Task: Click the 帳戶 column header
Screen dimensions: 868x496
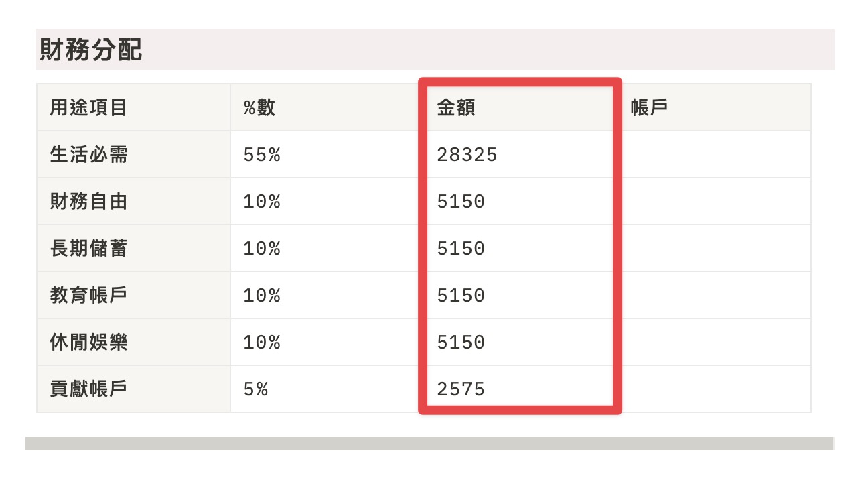Action: (714, 107)
